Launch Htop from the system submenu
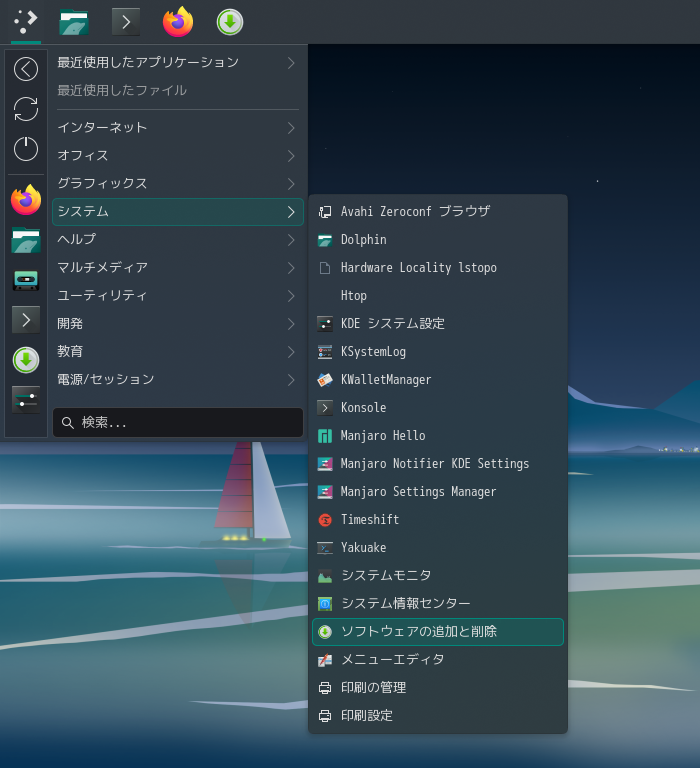The image size is (700, 768). click(x=438, y=296)
